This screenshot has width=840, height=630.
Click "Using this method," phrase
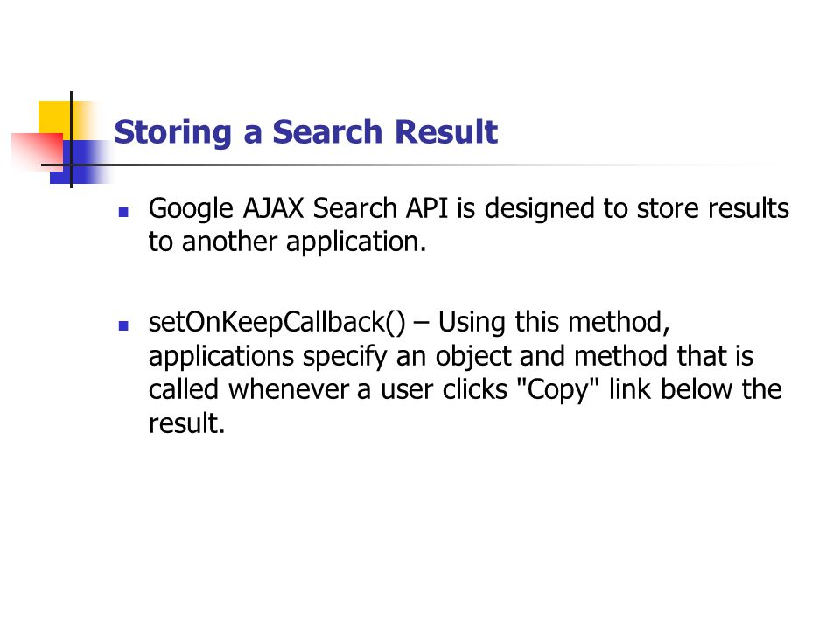(554, 323)
